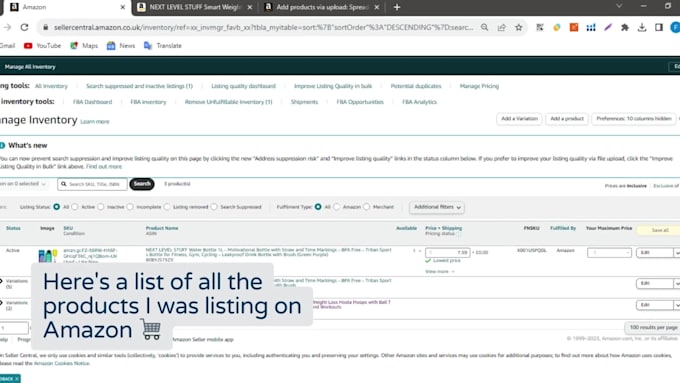Viewport: 680px width, 383px height.
Task: Select Search Suppressed radio
Action: tap(214, 207)
